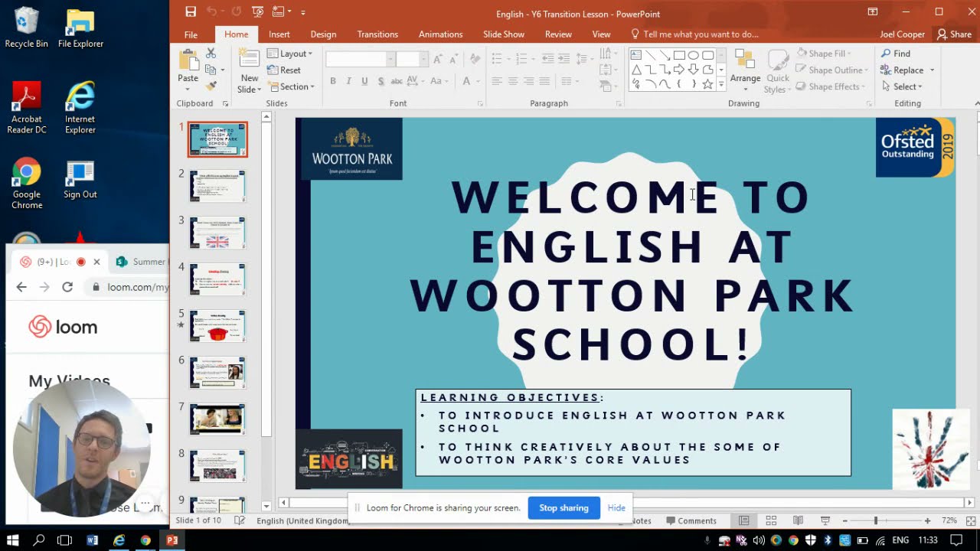
Task: Switch to the Animations tab
Action: (440, 34)
